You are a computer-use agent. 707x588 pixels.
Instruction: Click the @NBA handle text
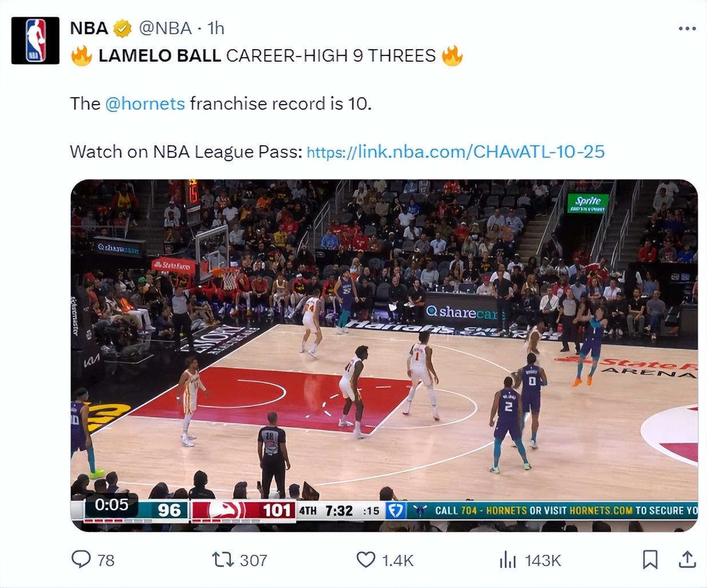click(x=165, y=28)
